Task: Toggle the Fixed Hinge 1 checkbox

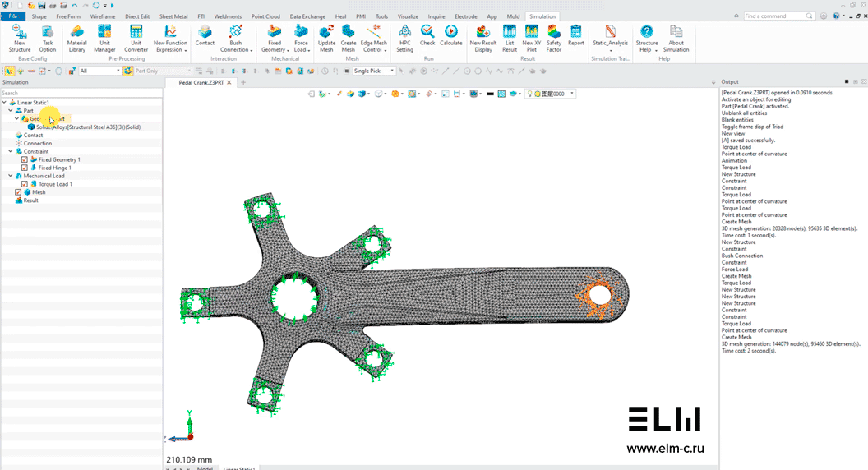Action: [25, 168]
